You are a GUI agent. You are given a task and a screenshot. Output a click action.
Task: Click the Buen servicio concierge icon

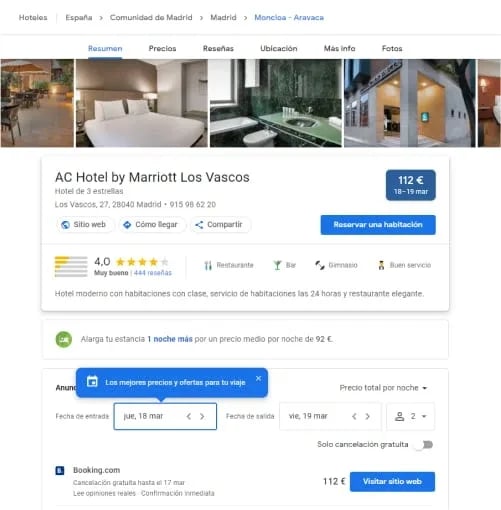pyautogui.click(x=381, y=265)
